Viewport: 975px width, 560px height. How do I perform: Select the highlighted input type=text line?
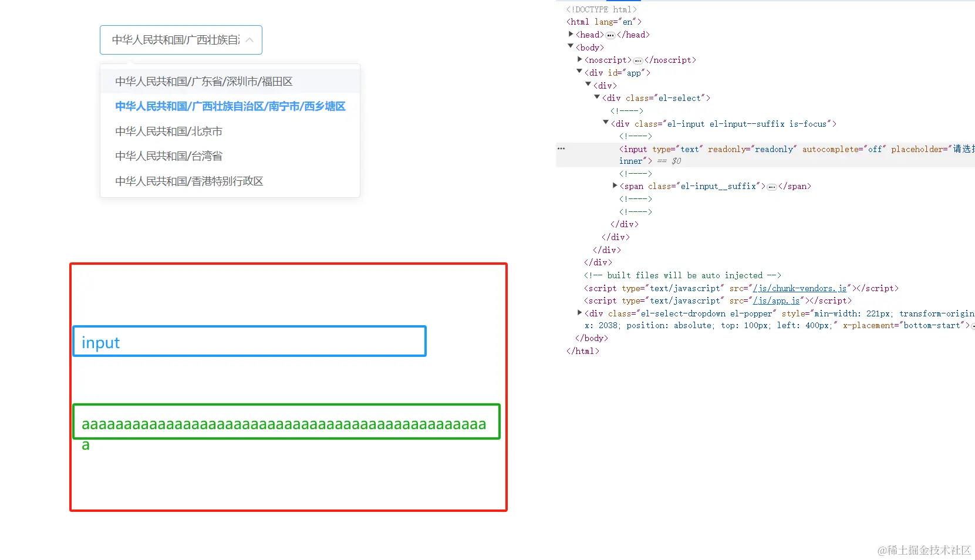pyautogui.click(x=765, y=155)
